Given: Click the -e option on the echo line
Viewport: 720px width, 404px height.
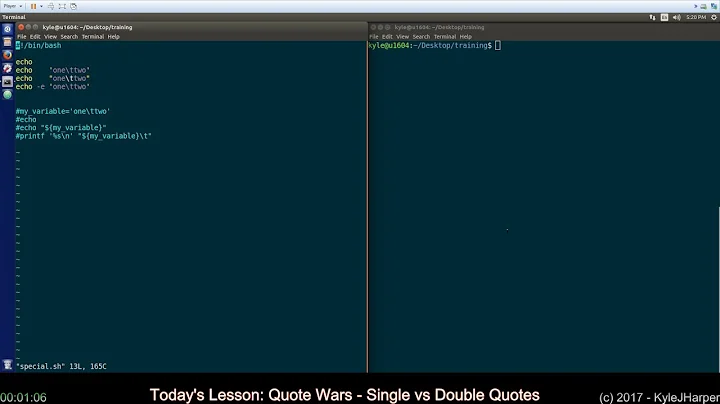Looking at the screenshot, I should coord(41,87).
